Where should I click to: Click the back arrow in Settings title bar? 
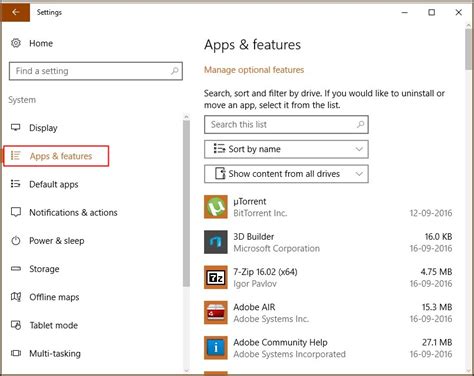tap(15, 12)
